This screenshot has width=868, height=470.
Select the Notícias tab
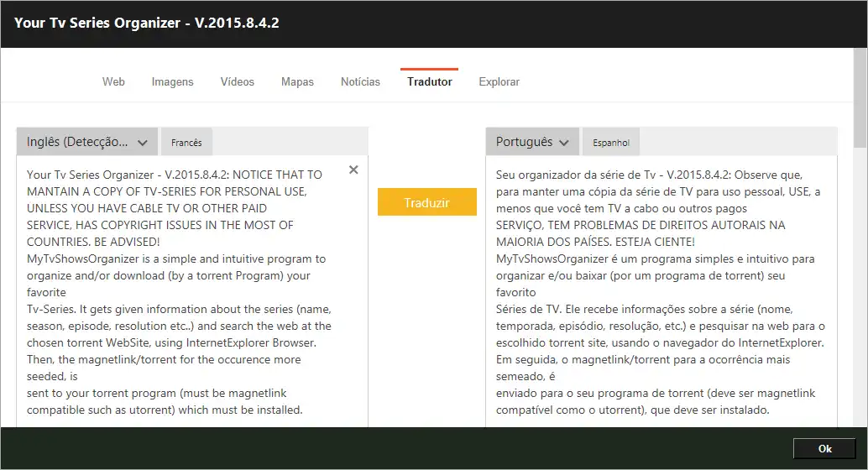(x=360, y=82)
